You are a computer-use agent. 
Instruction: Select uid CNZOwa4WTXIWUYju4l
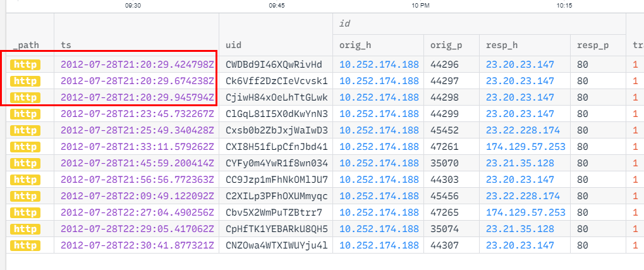(x=277, y=245)
